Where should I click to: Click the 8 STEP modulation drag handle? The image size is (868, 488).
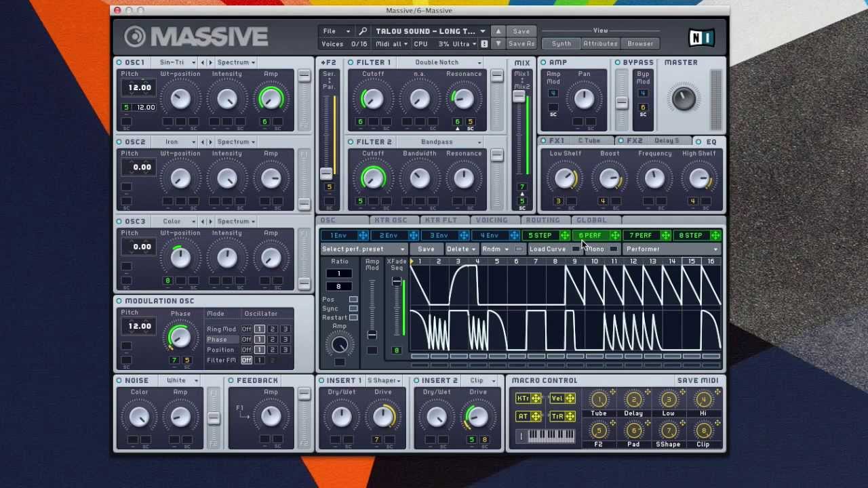pos(716,235)
